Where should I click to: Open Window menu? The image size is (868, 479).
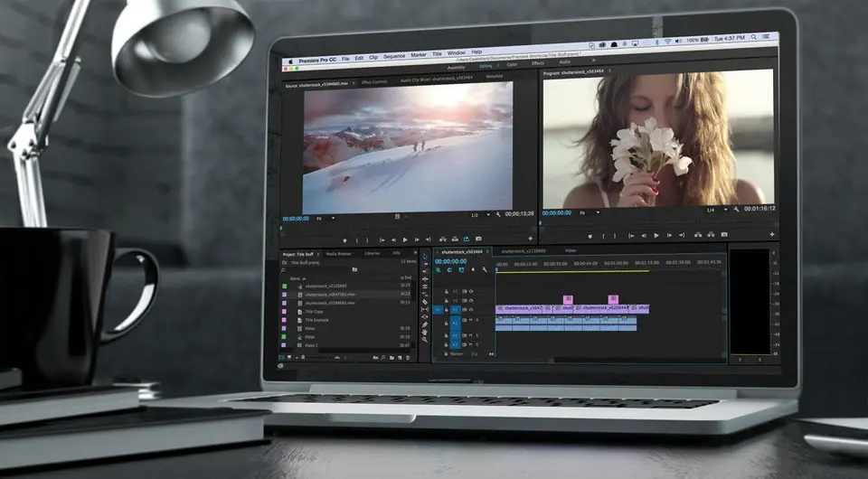pyautogui.click(x=456, y=53)
